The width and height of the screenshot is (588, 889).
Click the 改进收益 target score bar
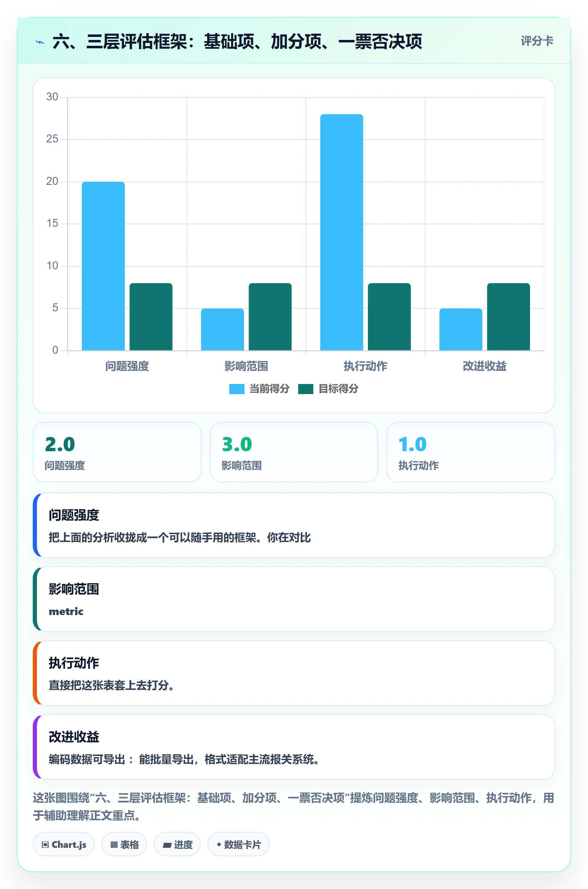pyautogui.click(x=508, y=317)
